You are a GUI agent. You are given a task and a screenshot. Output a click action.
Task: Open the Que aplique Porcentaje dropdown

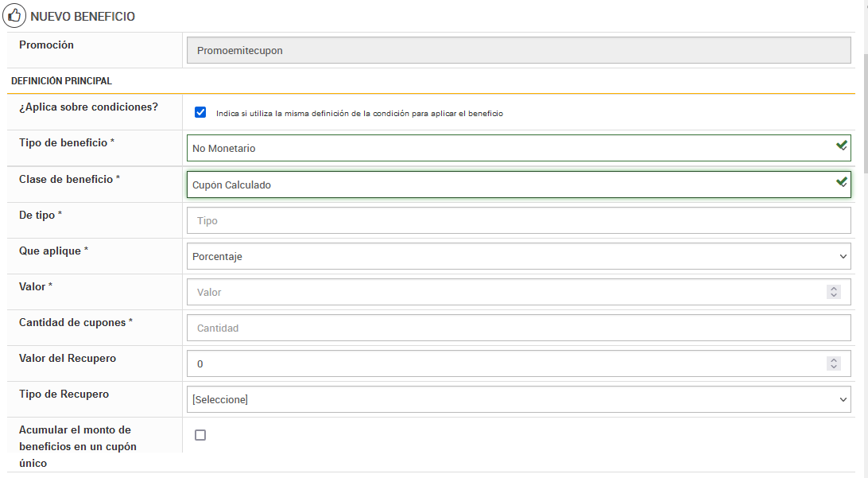518,257
